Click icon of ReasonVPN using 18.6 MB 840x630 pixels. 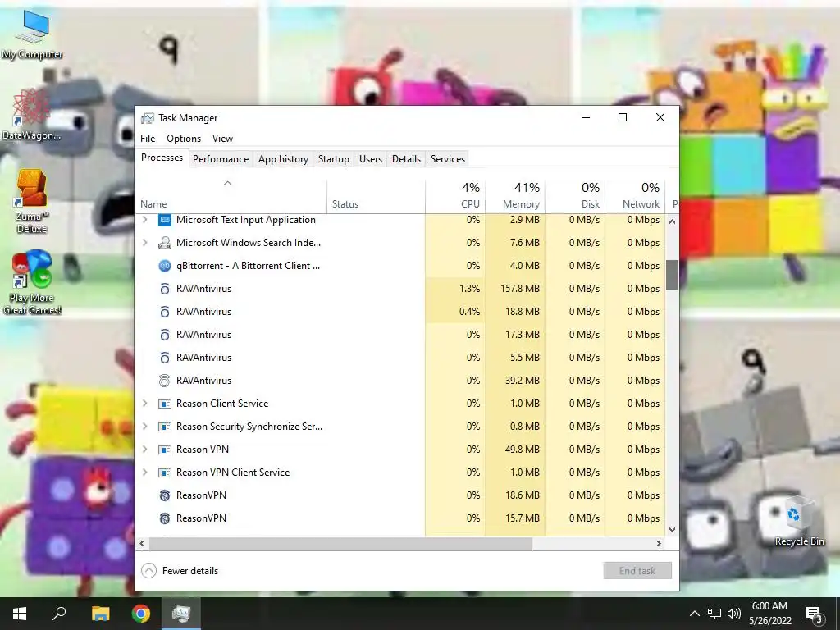pyautogui.click(x=164, y=495)
